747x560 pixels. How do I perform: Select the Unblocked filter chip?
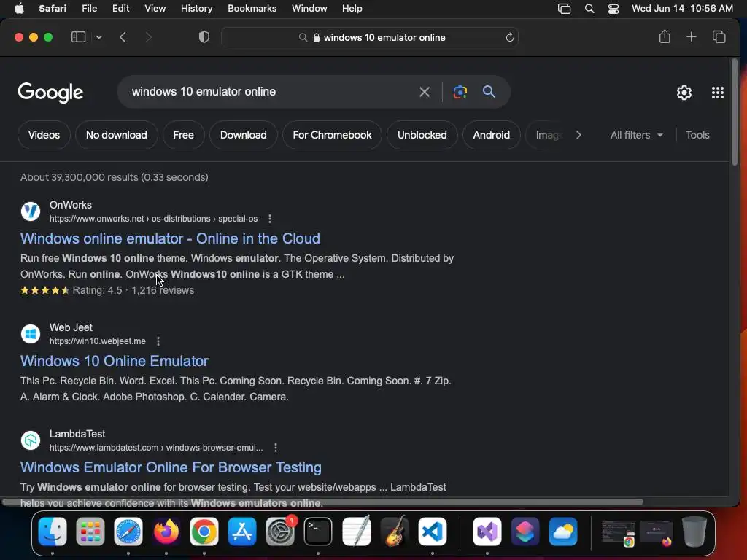(422, 135)
